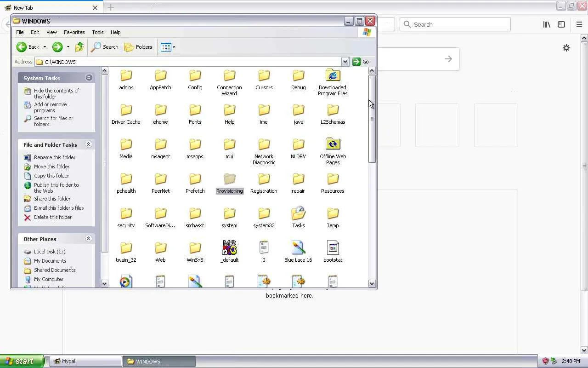Click the Explorer Back button

pos(28,47)
